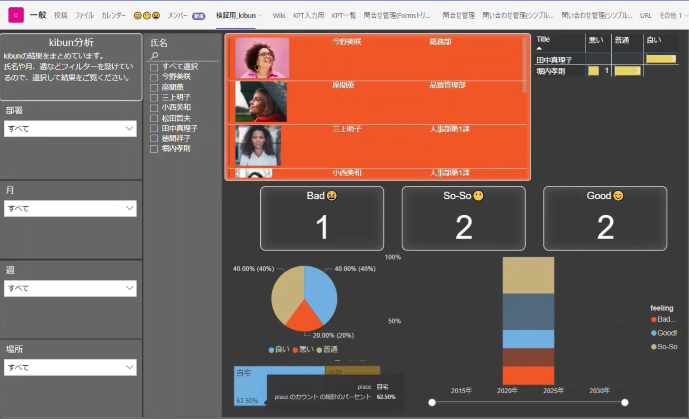
Task: Check the すべて選択 checkbox
Action: (154, 66)
